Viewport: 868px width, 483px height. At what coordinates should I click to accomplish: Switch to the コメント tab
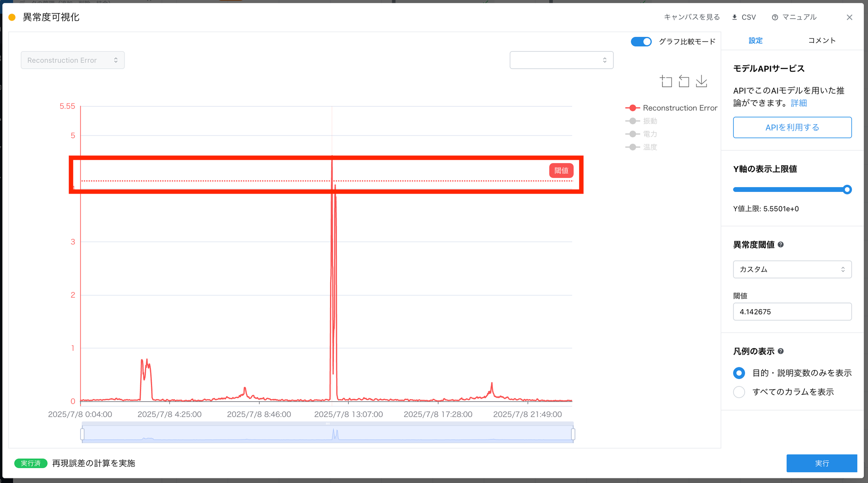tap(821, 40)
